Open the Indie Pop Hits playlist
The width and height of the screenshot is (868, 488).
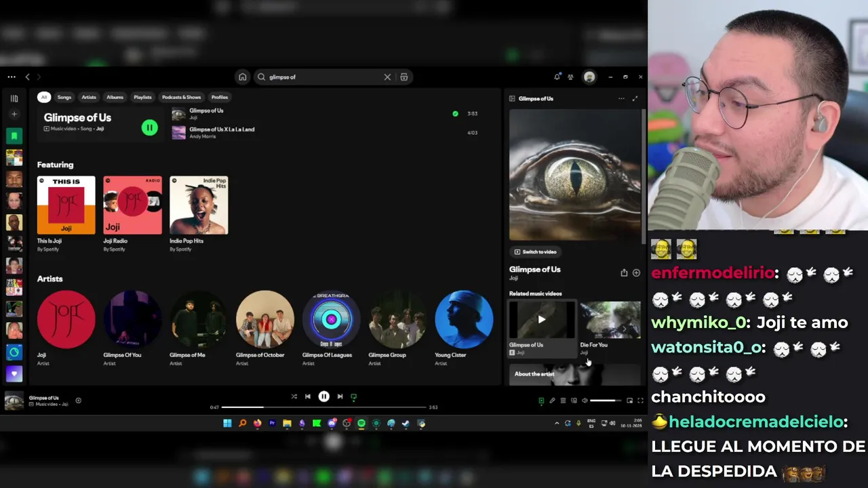pyautogui.click(x=199, y=214)
